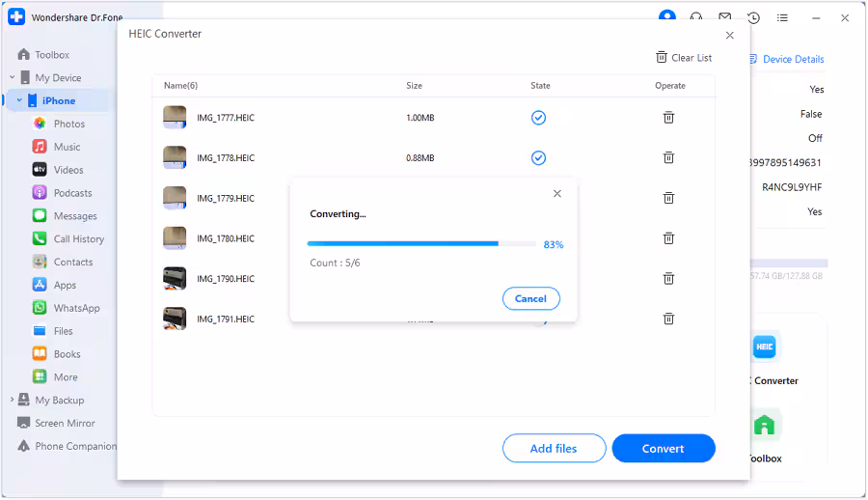Viewport: 868px width, 500px height.
Task: Click the WhatsApp icon in sidebar
Action: (40, 308)
